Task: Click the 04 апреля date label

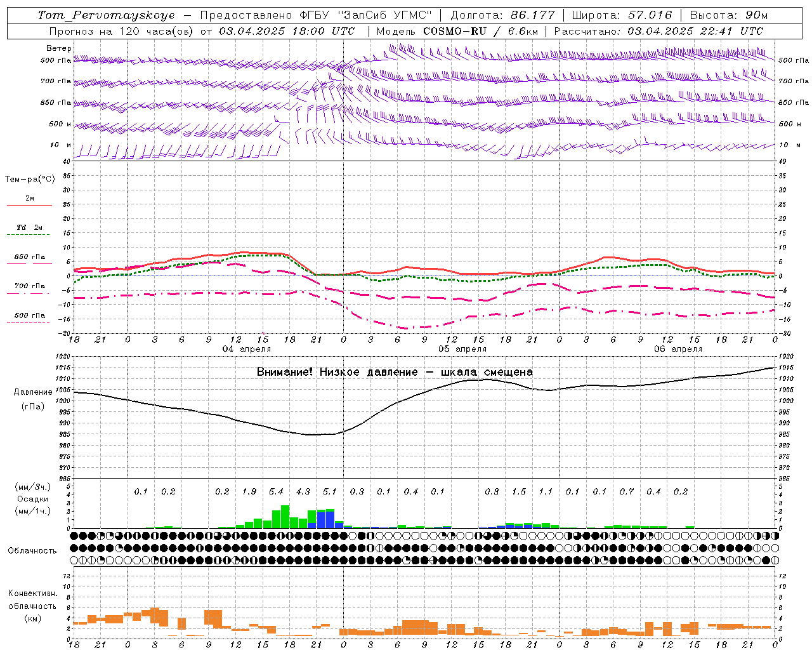Action: 247,349
